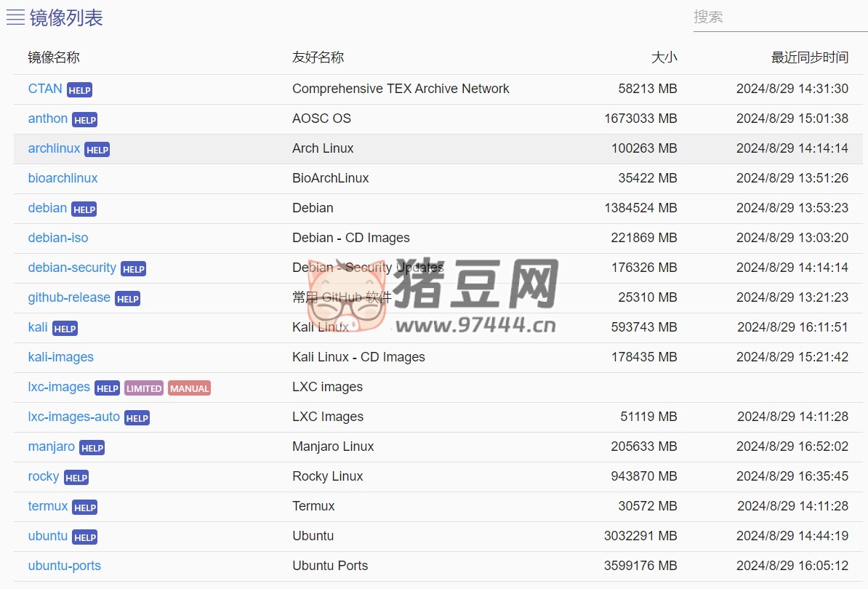Click the 镜像列表 page title
Viewport: 868px width, 589px height.
[x=66, y=17]
